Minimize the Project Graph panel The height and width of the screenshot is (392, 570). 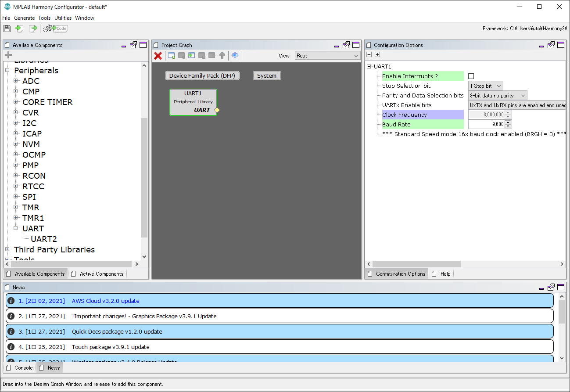tap(337, 46)
